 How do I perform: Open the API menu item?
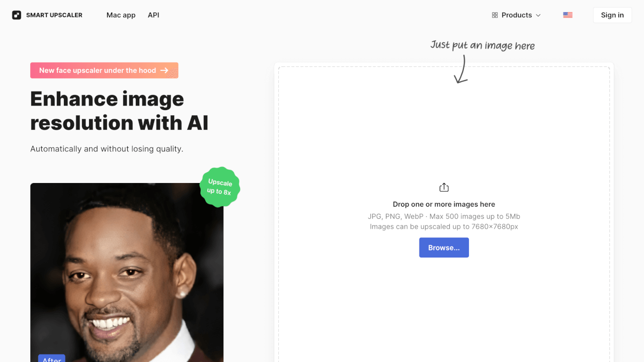[153, 15]
